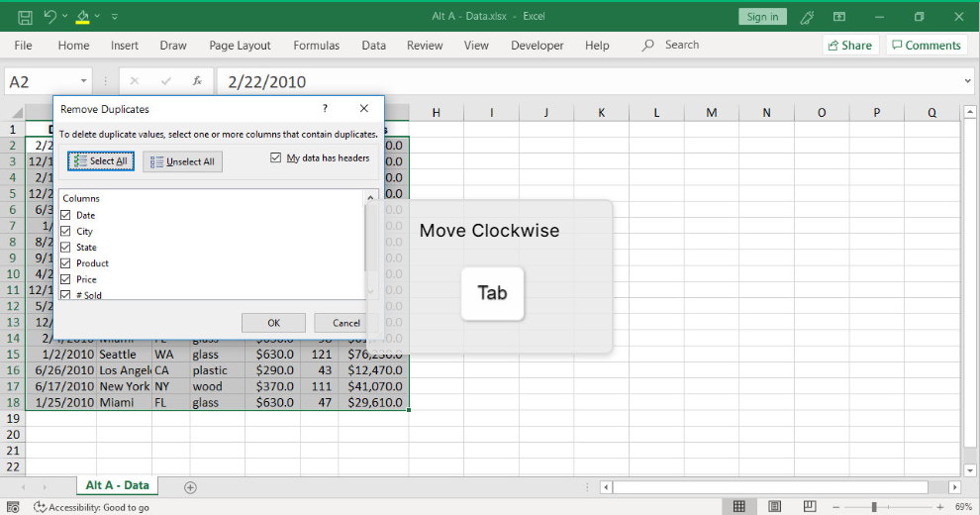Open the Name Box dropdown arrow
This screenshot has height=515, width=980.
(x=84, y=82)
